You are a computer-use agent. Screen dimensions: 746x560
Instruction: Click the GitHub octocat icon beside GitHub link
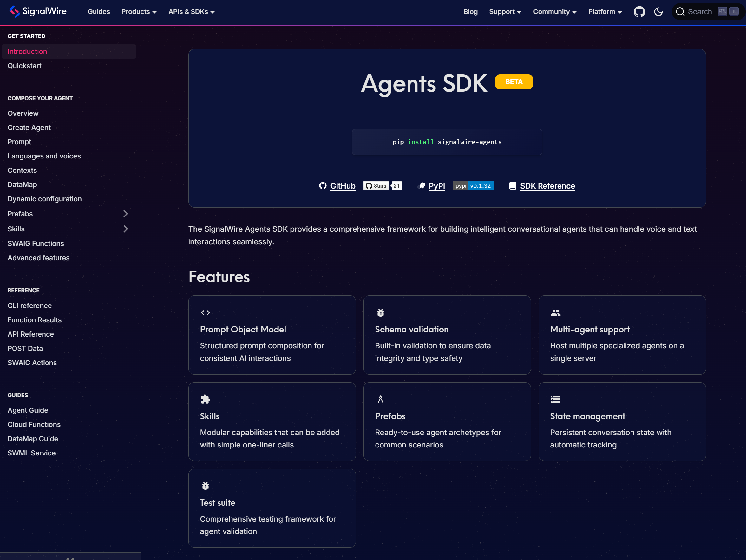[323, 186]
